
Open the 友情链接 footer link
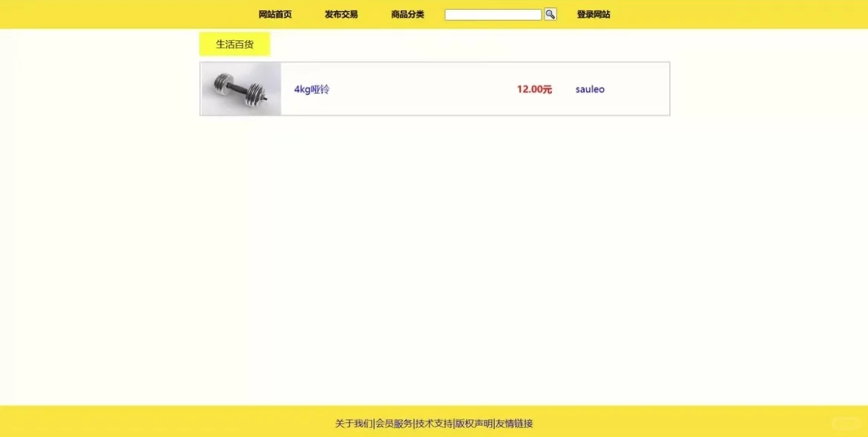tap(514, 423)
